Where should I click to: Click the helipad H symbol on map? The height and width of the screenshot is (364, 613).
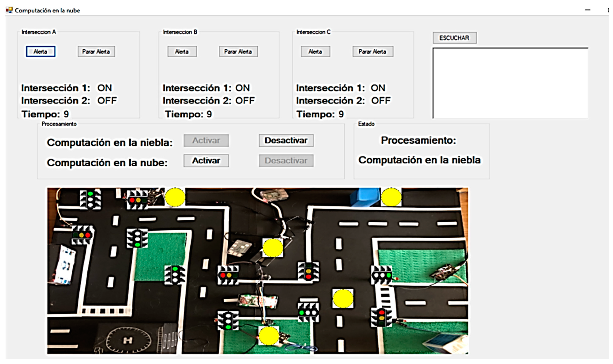[x=128, y=340]
